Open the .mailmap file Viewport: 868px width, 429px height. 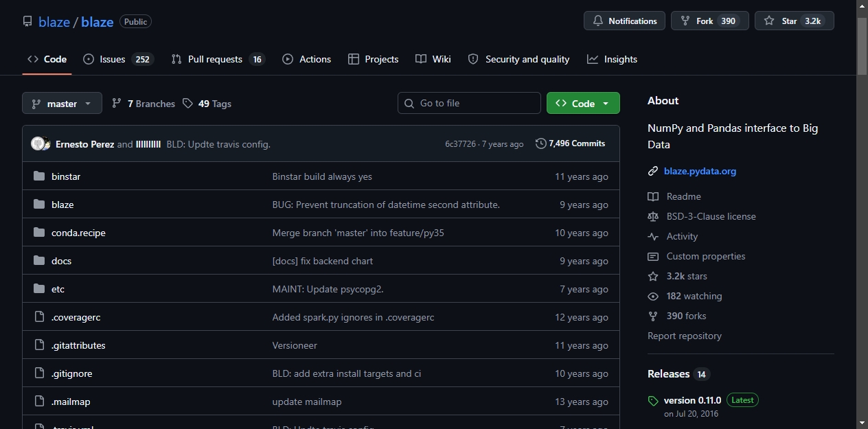coord(71,402)
